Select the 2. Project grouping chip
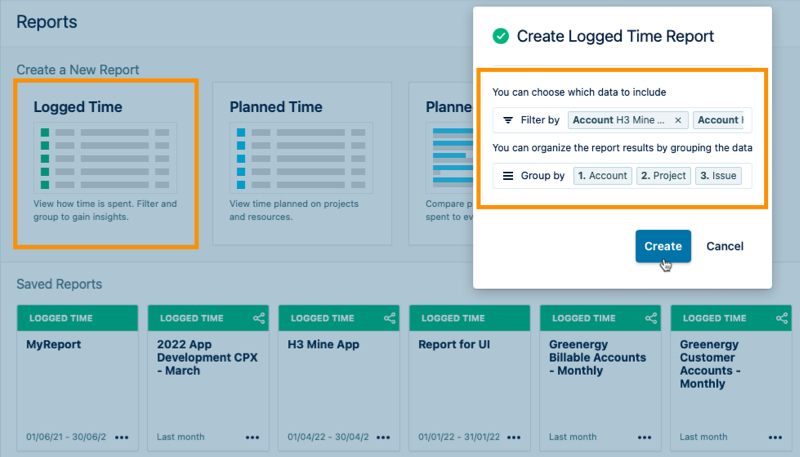The width and height of the screenshot is (800, 457). (663, 175)
